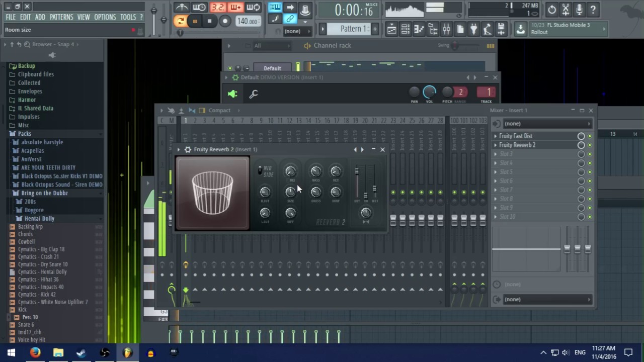Click the microphone recording icon

[580, 10]
